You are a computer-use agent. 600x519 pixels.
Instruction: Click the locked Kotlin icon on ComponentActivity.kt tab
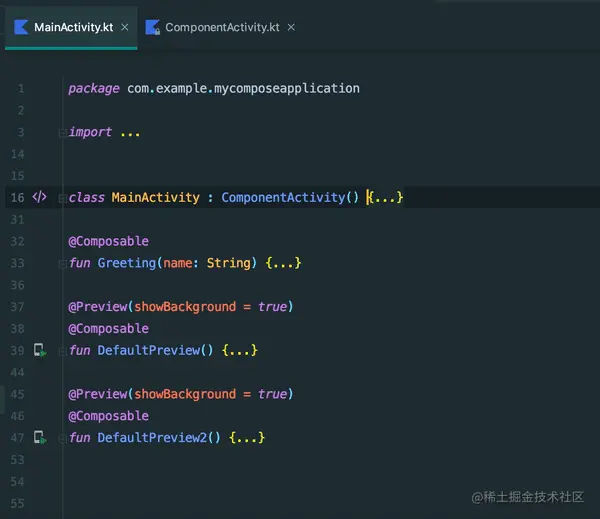tap(152, 27)
